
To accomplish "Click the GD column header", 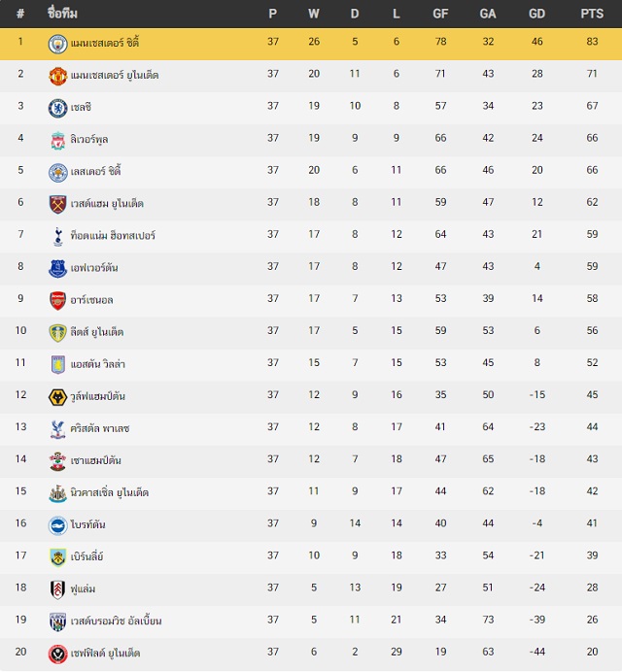I will (x=537, y=14).
